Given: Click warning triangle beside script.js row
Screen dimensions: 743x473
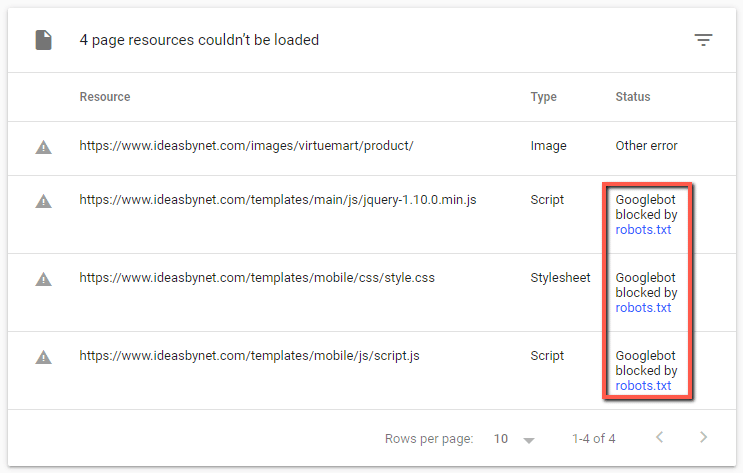Looking at the screenshot, I should [x=43, y=357].
